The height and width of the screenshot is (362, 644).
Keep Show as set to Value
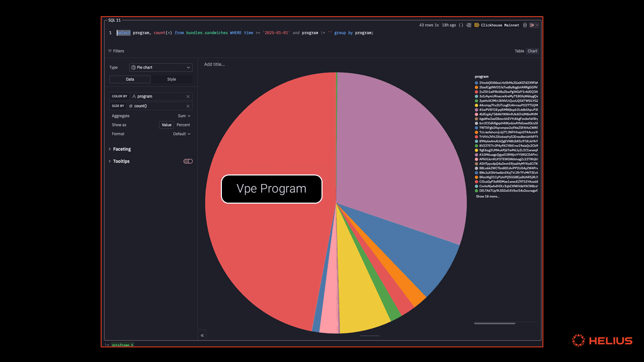click(167, 125)
